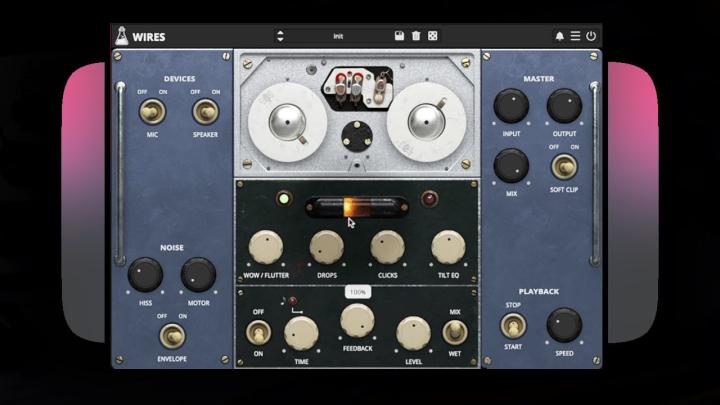Click the black center knob between reels
Viewport: 720px width, 405px height.
pyautogui.click(x=357, y=136)
